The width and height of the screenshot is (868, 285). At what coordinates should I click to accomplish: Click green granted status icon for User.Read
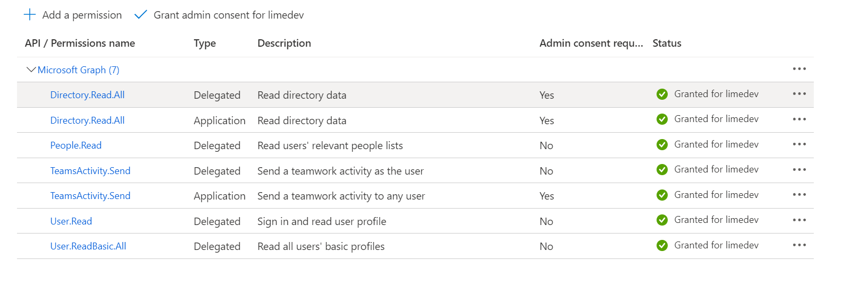point(662,220)
